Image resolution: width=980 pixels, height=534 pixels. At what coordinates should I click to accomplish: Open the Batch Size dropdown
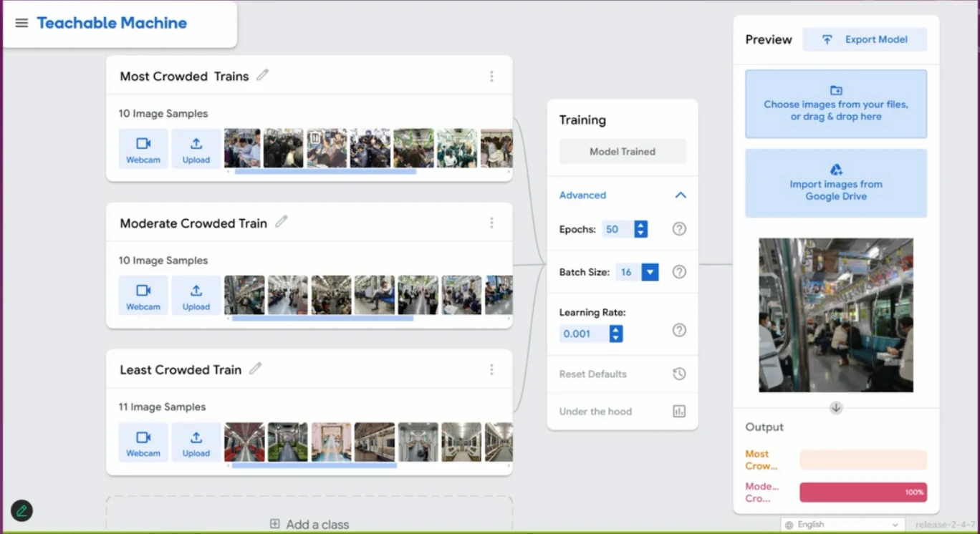point(650,272)
